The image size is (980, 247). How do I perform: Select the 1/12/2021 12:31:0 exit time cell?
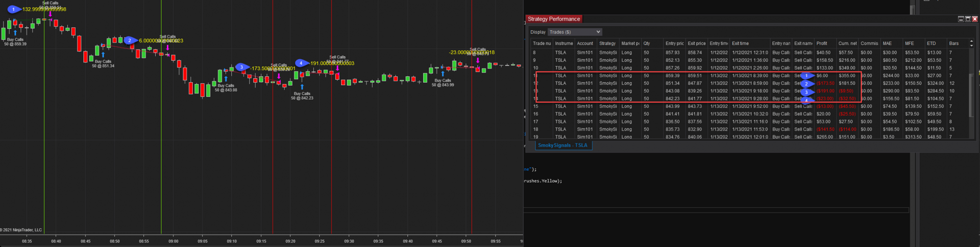[750, 53]
